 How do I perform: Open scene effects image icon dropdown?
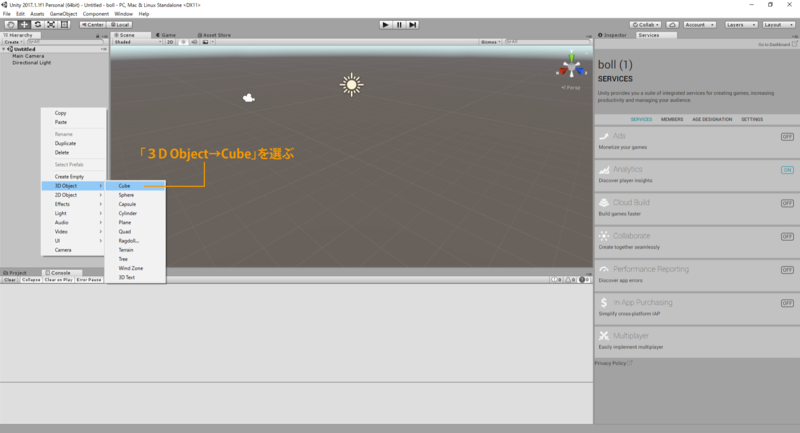[208, 42]
